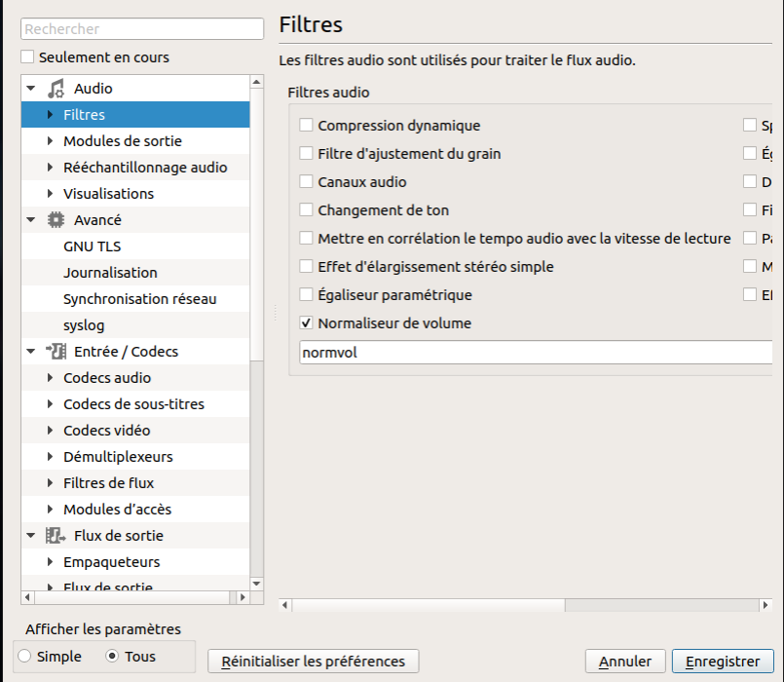Expand the Modules d'accès node

pyautogui.click(x=50, y=510)
